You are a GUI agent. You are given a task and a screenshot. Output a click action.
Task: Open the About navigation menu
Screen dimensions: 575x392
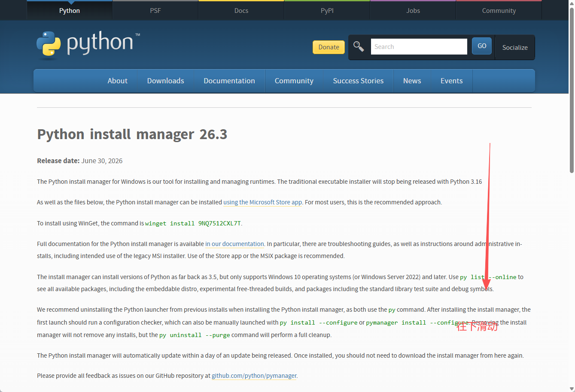(x=118, y=81)
